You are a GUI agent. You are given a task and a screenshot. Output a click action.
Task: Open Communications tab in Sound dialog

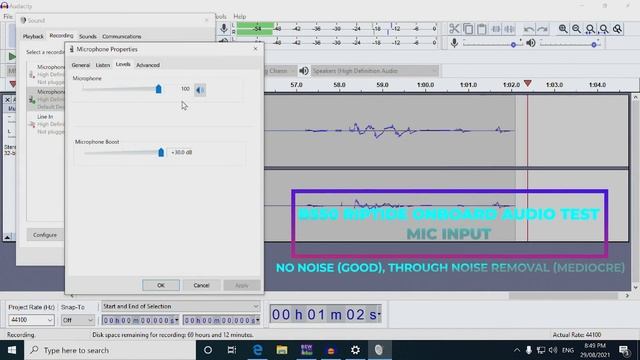click(122, 36)
